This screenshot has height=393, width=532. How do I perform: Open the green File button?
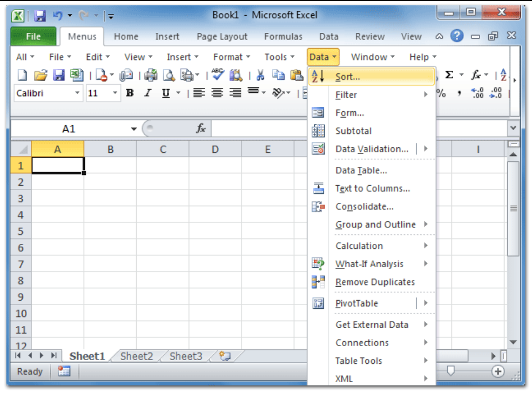click(33, 36)
